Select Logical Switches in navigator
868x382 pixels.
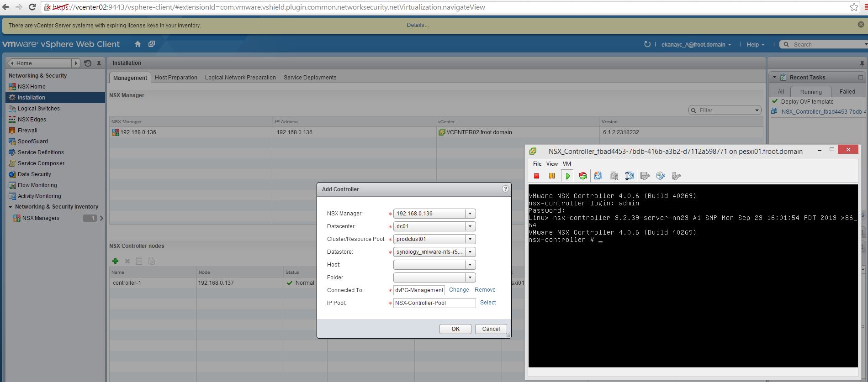39,109
